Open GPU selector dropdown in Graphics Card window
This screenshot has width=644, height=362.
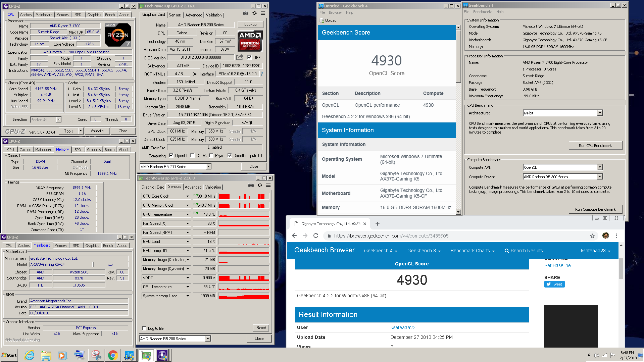pos(208,167)
